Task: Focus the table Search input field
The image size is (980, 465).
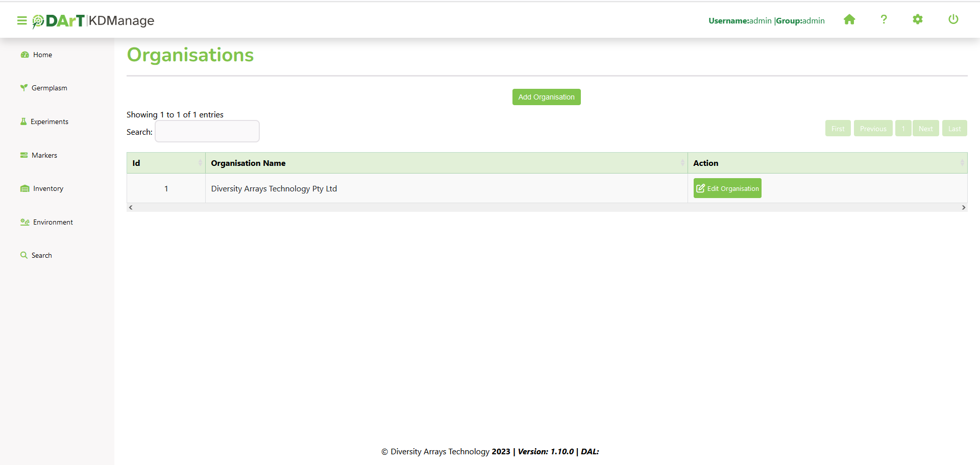Action: [207, 132]
